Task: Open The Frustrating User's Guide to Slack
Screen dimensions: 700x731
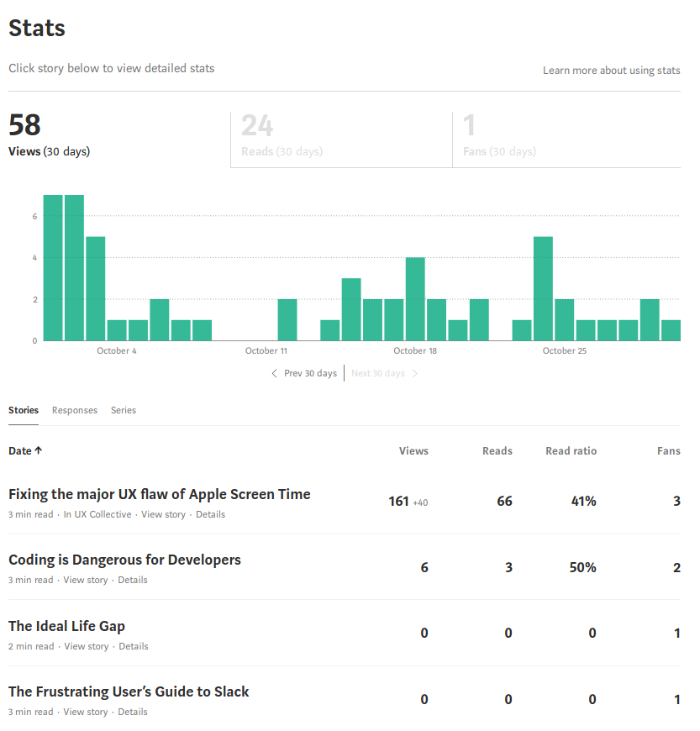Action: (x=129, y=692)
